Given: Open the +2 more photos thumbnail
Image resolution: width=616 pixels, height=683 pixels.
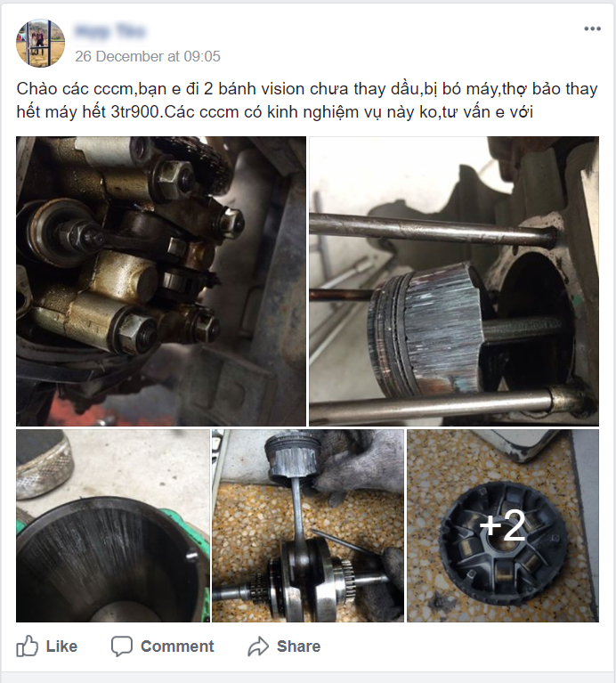Looking at the screenshot, I should click(x=503, y=525).
